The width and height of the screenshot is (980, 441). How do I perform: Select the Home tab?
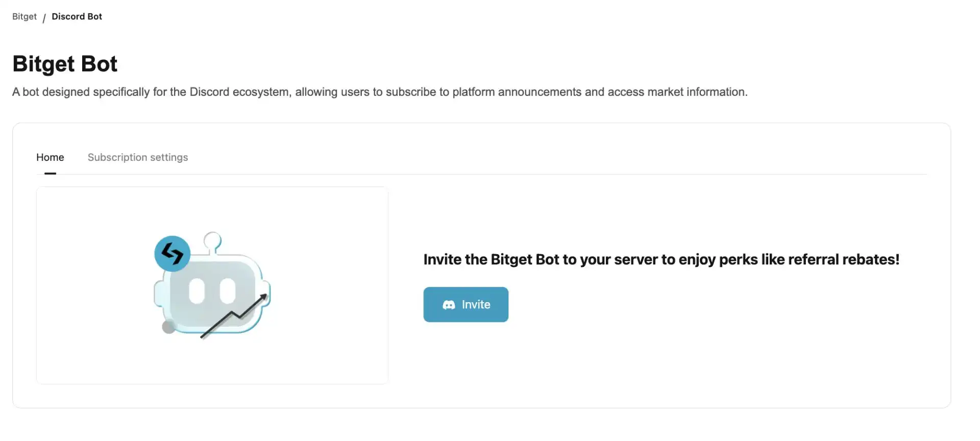tap(50, 157)
